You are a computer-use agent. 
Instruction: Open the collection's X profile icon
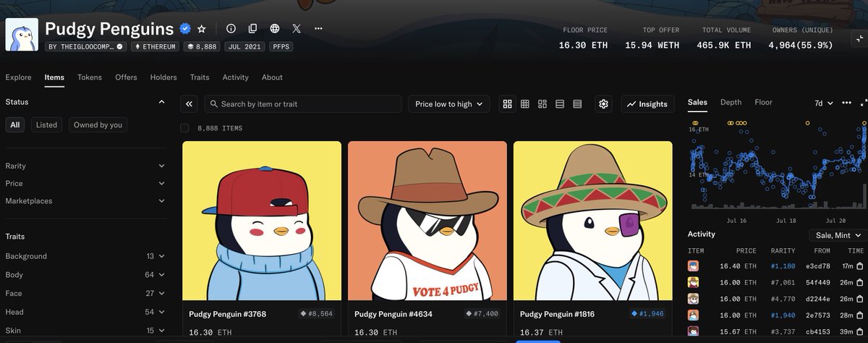click(297, 29)
